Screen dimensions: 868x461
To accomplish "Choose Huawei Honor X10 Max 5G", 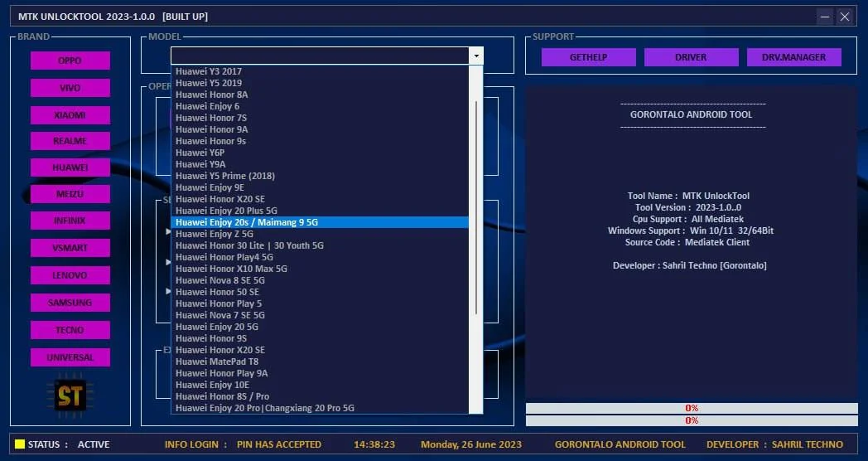I will pyautogui.click(x=320, y=269).
